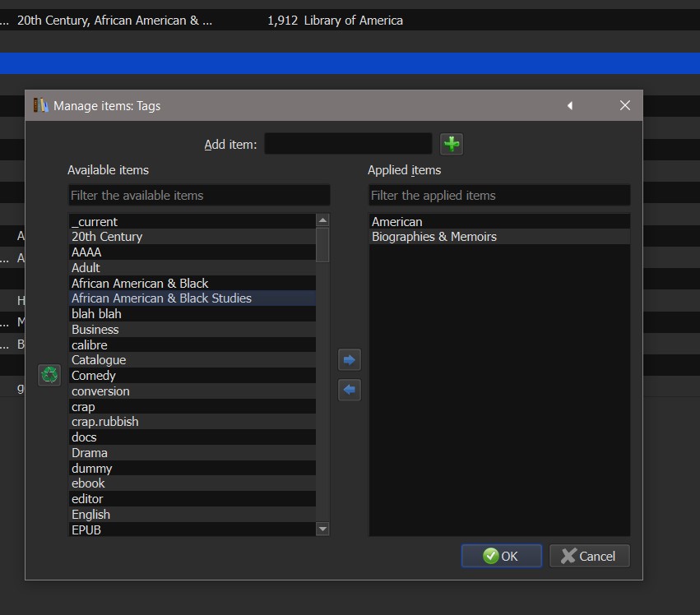Select African American & Black Studies tag
The width and height of the screenshot is (700, 615).
pos(192,298)
